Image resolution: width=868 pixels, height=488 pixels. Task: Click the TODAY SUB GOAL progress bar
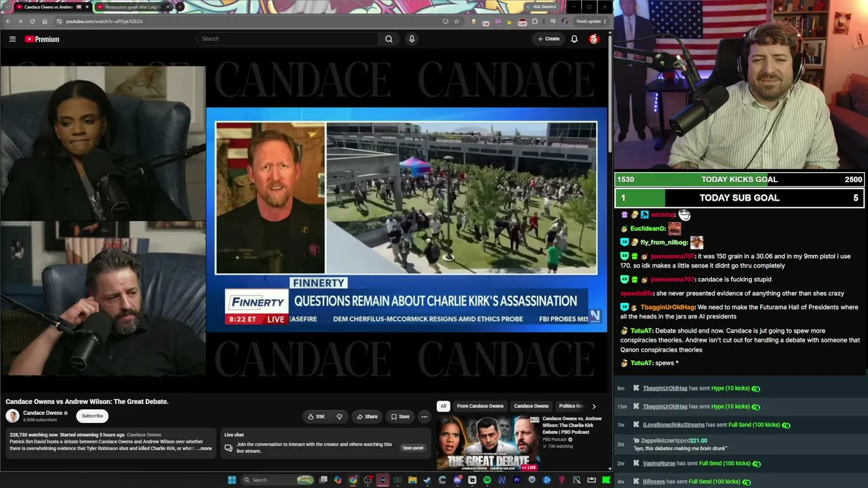tap(739, 198)
